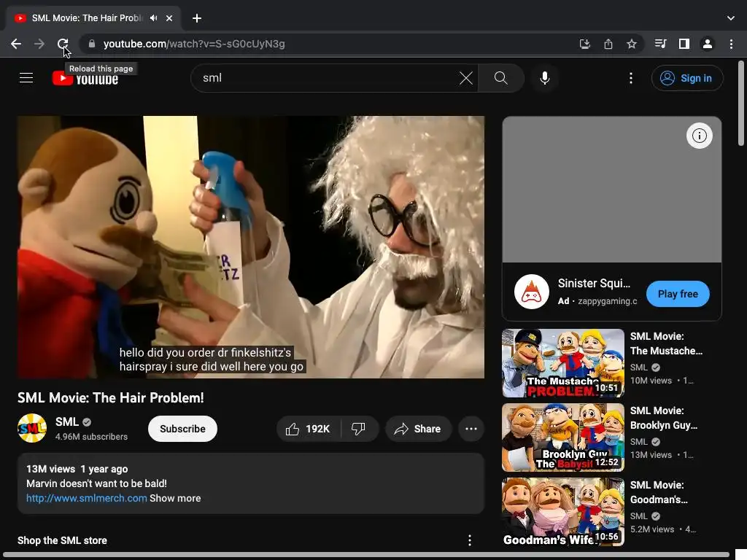
Task: Open media control icon in toolbar
Action: point(660,44)
